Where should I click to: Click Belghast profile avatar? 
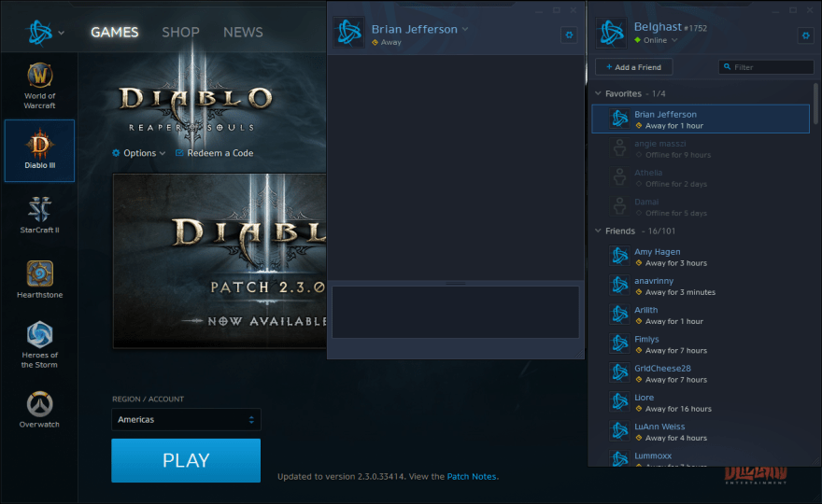tap(612, 33)
